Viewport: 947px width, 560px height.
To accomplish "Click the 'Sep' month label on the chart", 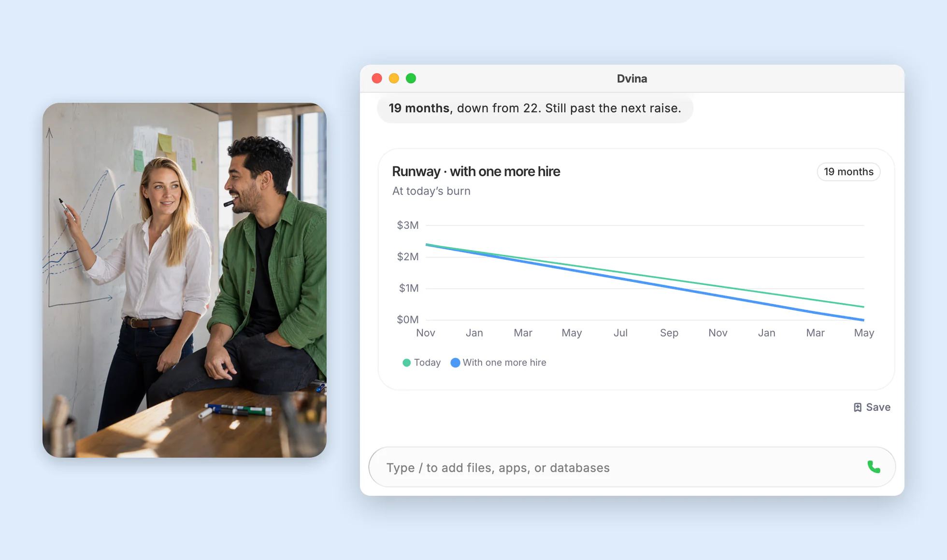I will click(x=669, y=333).
